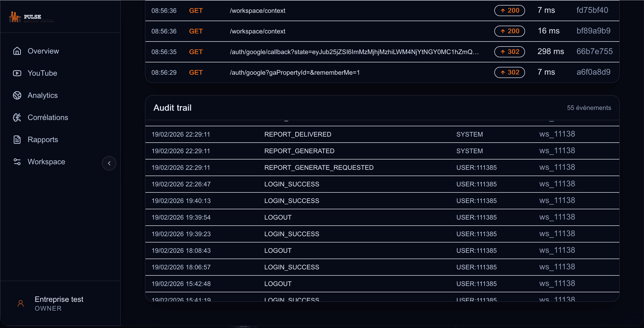The width and height of the screenshot is (644, 328).
Task: Click request ID fd75bf40
Action: click(x=592, y=10)
